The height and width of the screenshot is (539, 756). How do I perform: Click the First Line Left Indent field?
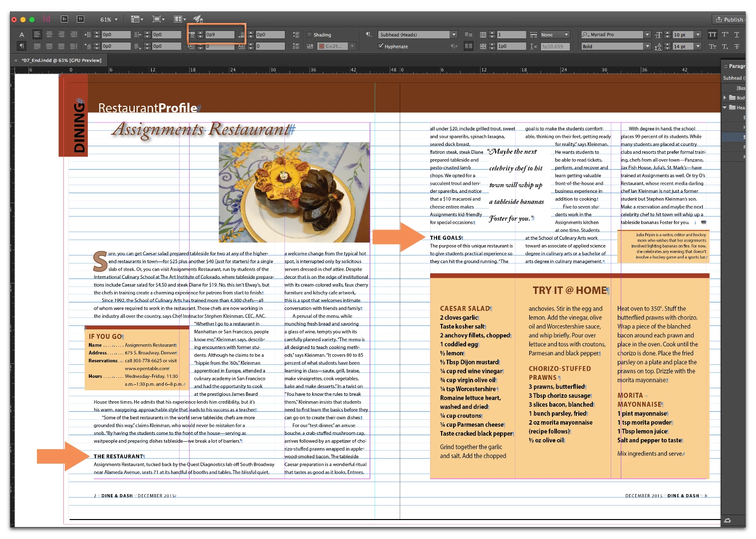point(115,46)
